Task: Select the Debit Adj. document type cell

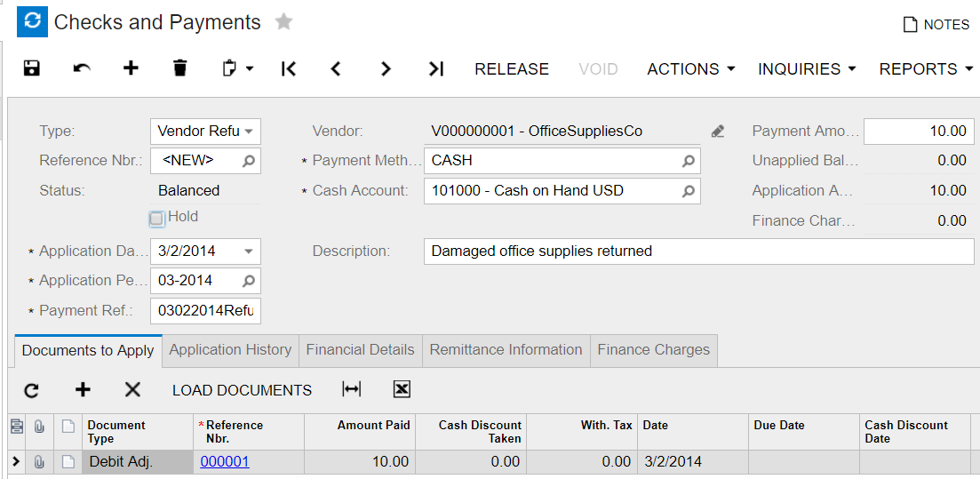Action: [x=137, y=462]
